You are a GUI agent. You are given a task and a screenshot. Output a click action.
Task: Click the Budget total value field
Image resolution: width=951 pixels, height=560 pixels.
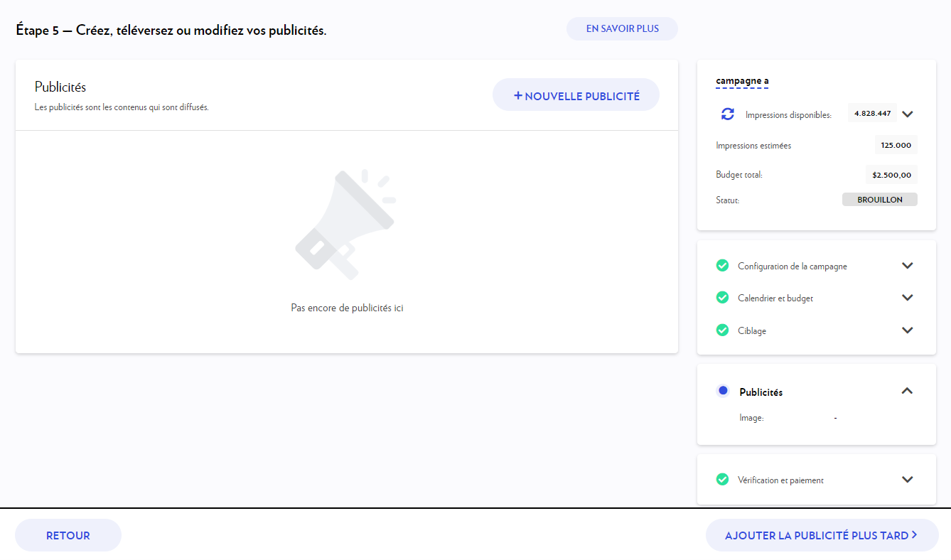[x=891, y=174]
